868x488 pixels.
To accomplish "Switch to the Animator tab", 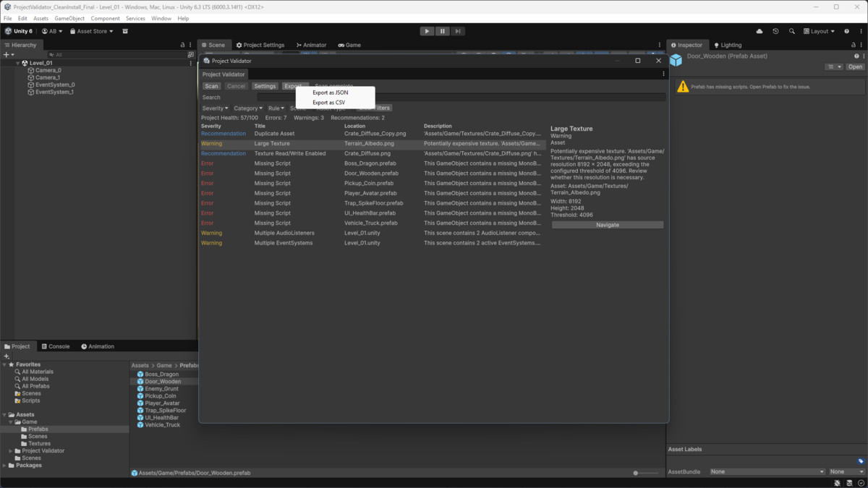I will click(x=312, y=45).
